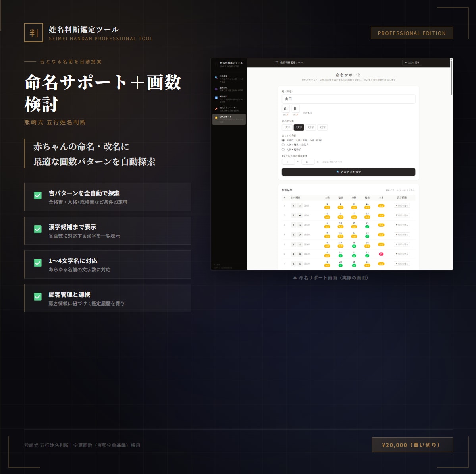Click the 吉パターンを全自動で探索 feature title

point(84,193)
